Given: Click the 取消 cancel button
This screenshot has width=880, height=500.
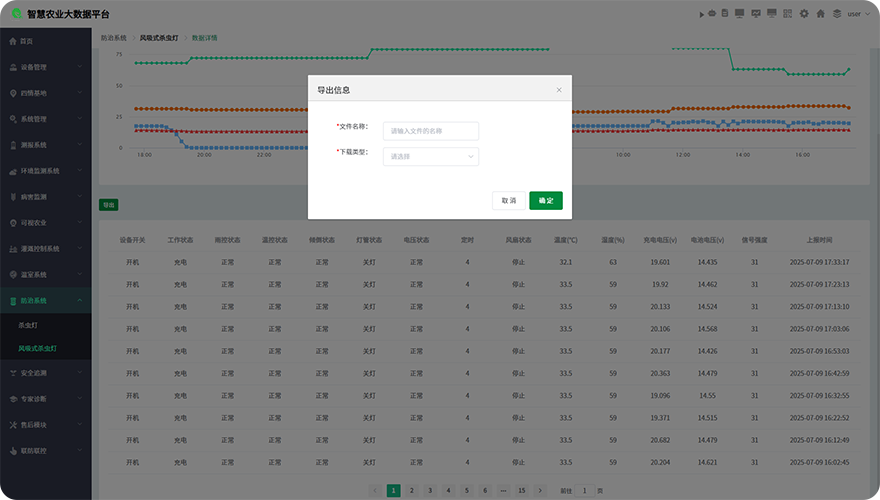Looking at the screenshot, I should pyautogui.click(x=509, y=200).
